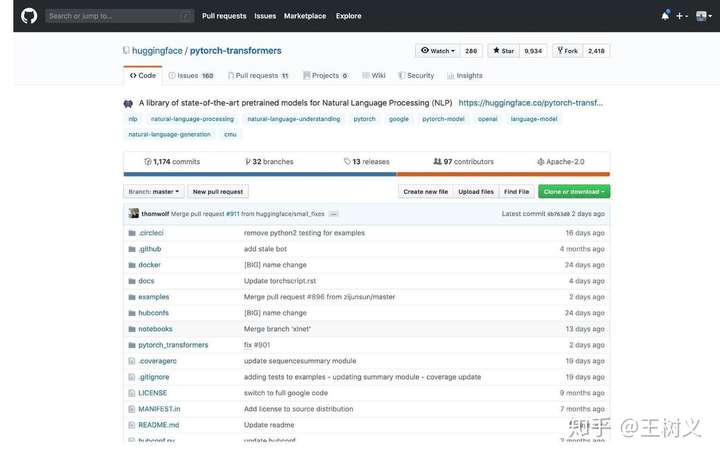The height and width of the screenshot is (457, 720).
Task: Open the plus create-new menu
Action: point(681,16)
